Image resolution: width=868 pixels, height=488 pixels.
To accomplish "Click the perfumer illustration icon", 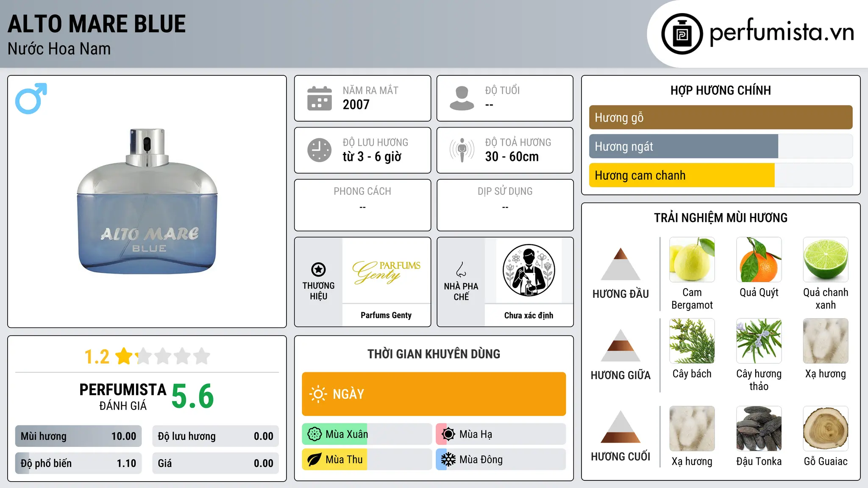I will point(529,270).
